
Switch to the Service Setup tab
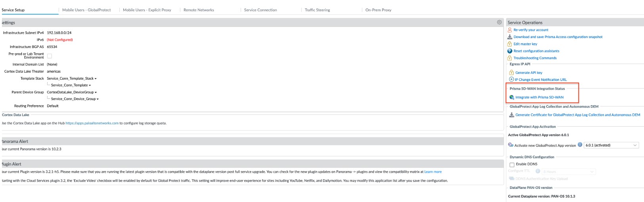pyautogui.click(x=13, y=10)
